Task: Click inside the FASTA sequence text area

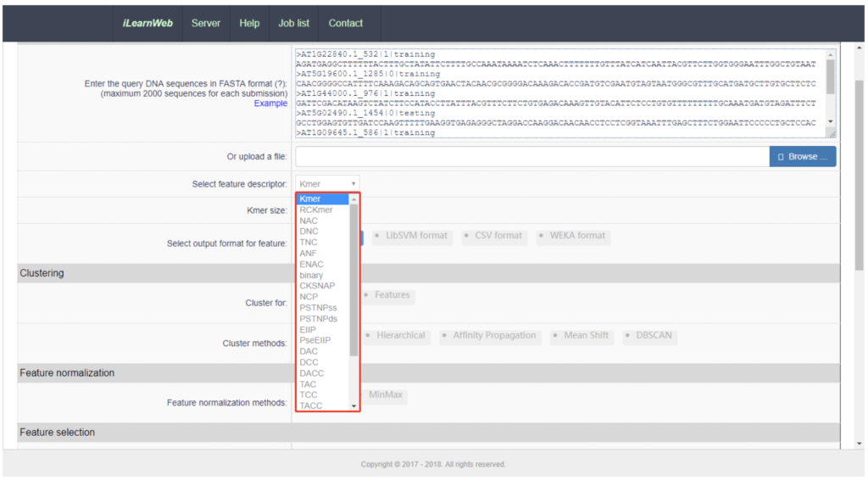Action: [559, 92]
